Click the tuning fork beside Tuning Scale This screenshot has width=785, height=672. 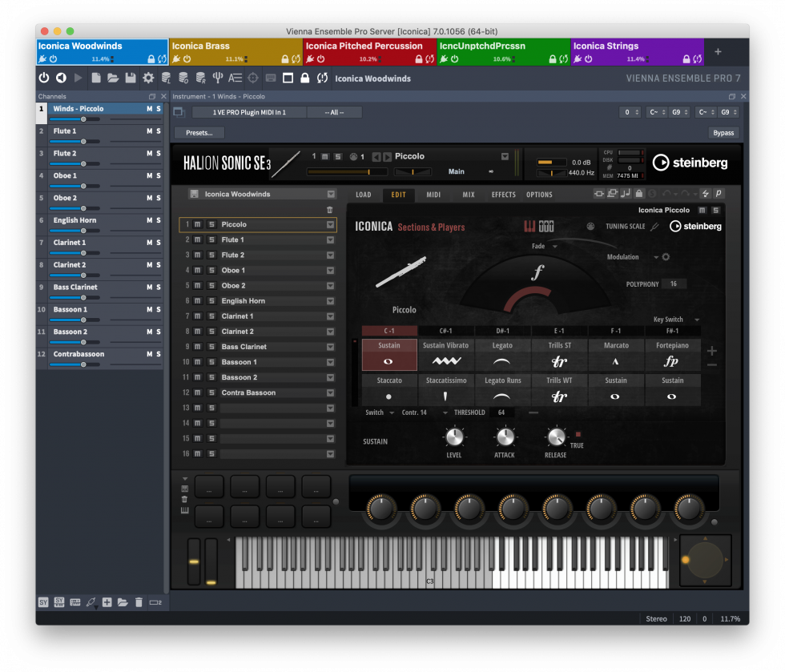point(654,227)
